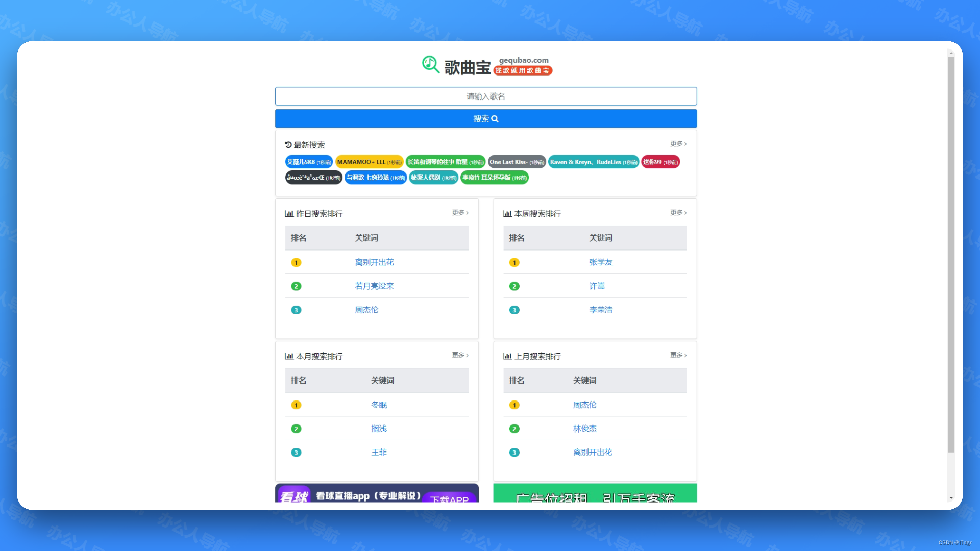980x551 pixels.
Task: Open 更多 for 上月搜索排行
Action: click(x=678, y=355)
